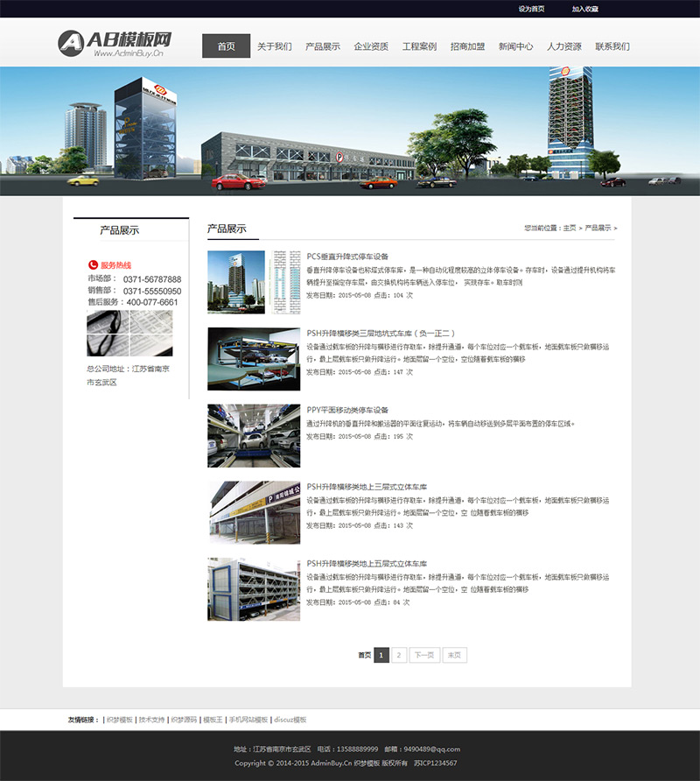700x781 pixels.
Task: Click 主页 in the breadcrumb
Action: pos(570,229)
